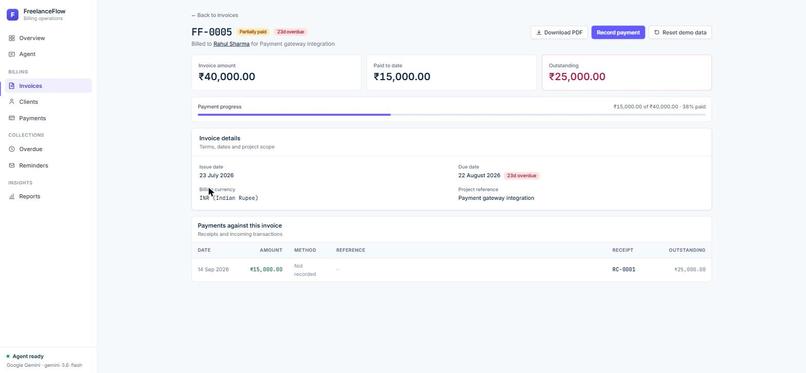Click the Payment progress bar
The image size is (806, 373).
(x=451, y=115)
